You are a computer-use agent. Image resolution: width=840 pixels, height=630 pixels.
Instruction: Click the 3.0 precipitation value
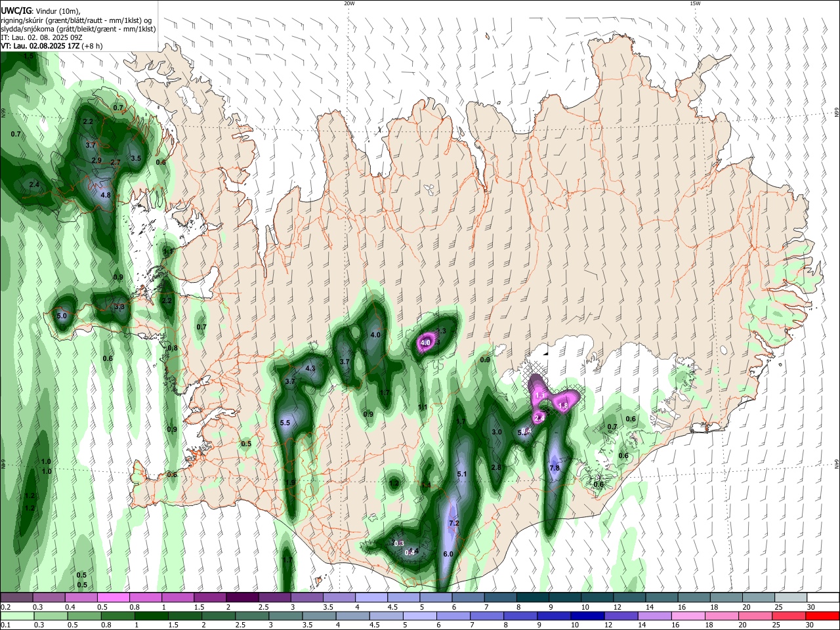click(x=497, y=432)
